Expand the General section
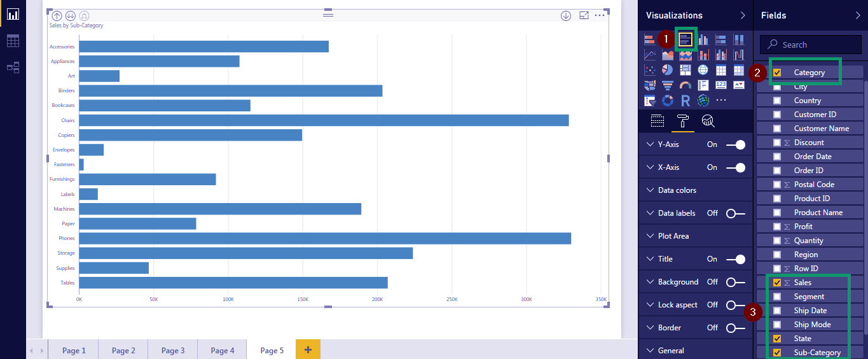The height and width of the screenshot is (359, 868). [x=650, y=351]
